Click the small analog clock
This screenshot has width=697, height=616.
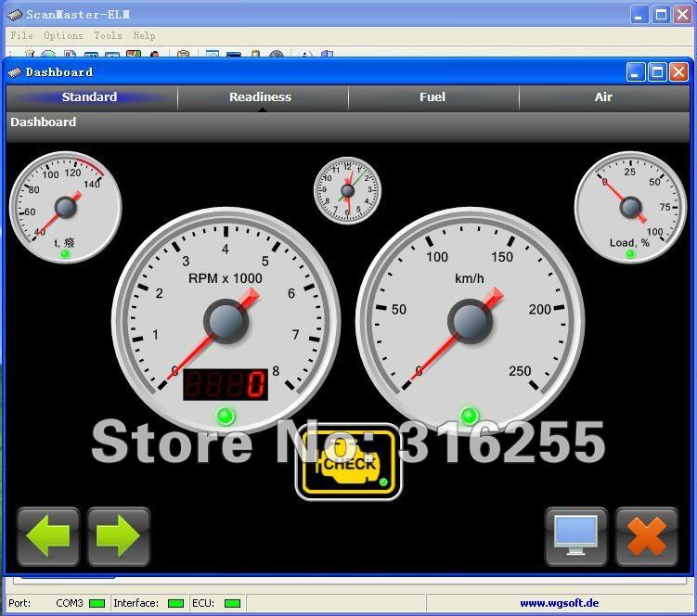pos(348,191)
